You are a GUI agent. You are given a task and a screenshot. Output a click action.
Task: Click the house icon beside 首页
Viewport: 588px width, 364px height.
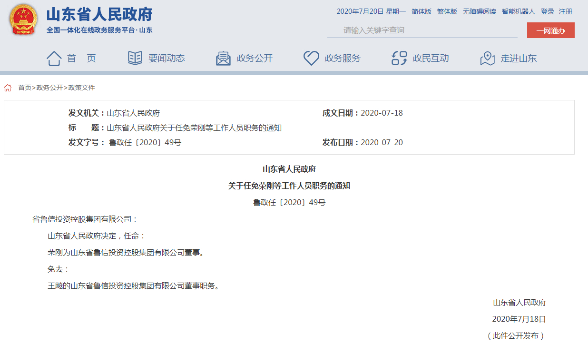tap(54, 59)
